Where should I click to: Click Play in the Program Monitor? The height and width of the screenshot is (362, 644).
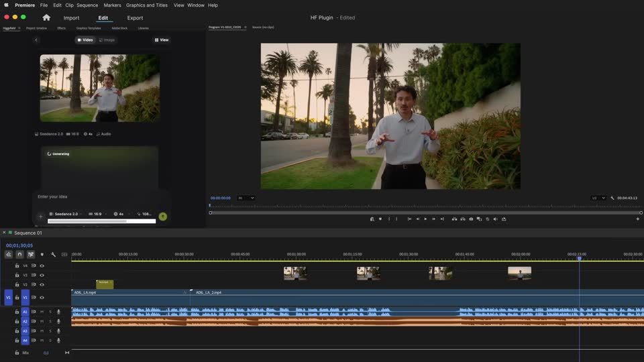[x=425, y=219]
